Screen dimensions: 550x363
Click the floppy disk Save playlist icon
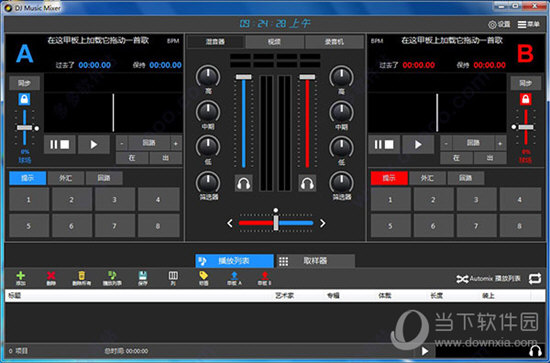pyautogui.click(x=142, y=278)
